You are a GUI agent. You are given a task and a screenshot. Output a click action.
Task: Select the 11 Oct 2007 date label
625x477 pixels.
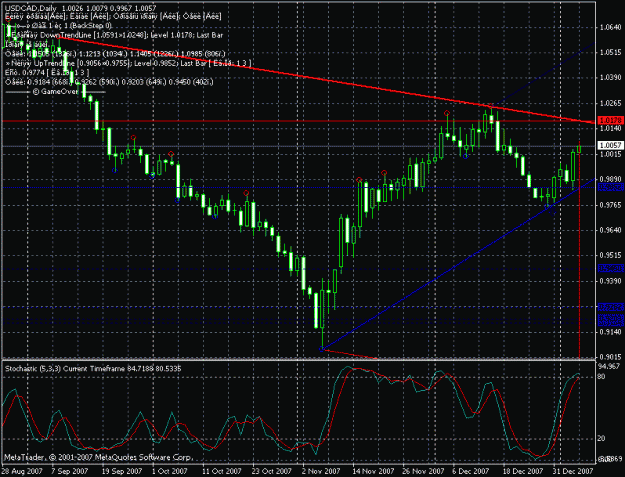(x=222, y=471)
